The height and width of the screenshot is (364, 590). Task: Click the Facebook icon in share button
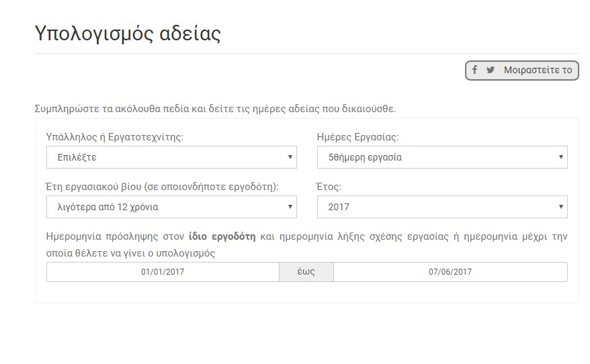pos(474,70)
